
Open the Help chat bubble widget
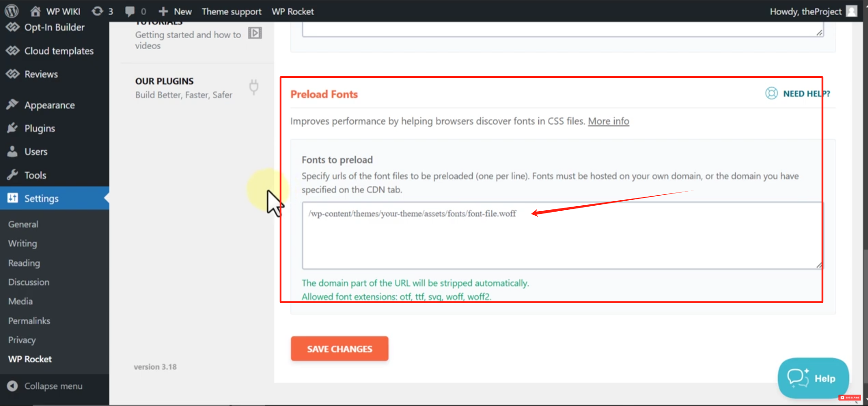tap(813, 378)
